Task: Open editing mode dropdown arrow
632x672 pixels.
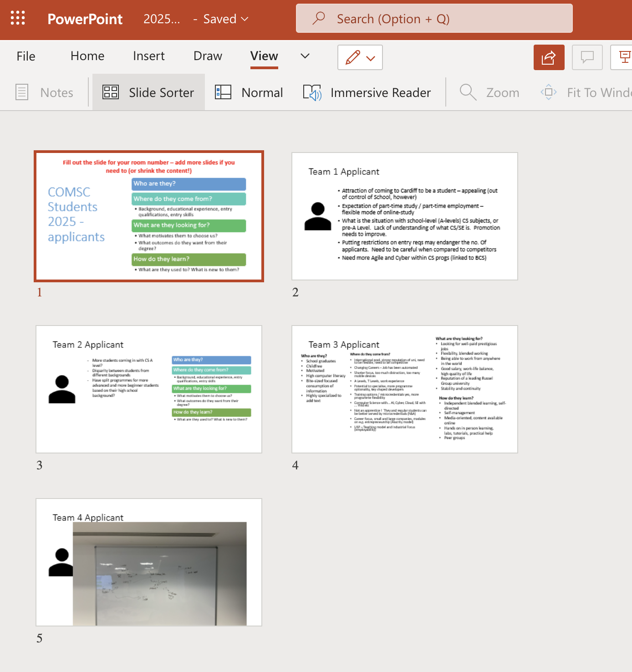Action: tap(371, 58)
